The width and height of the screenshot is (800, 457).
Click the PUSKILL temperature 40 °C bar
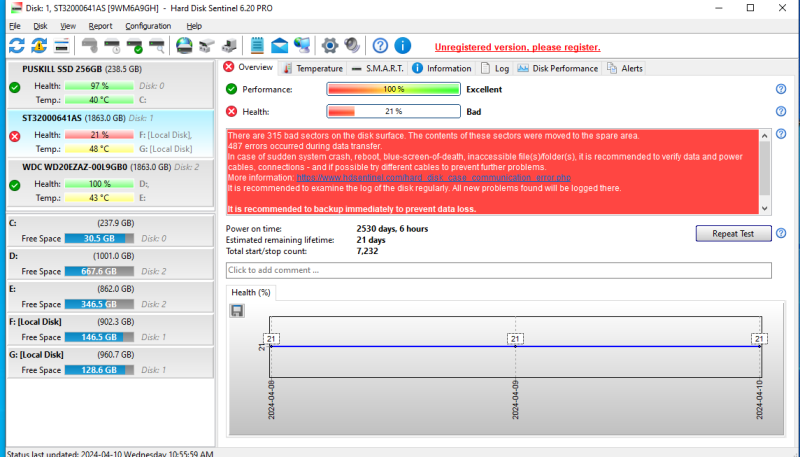coord(99,100)
